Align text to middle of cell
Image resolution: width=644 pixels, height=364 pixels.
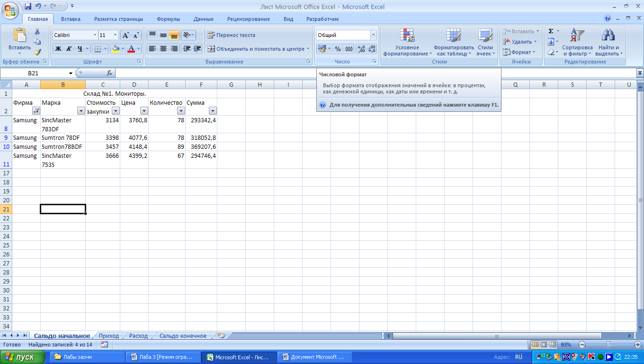(x=163, y=35)
